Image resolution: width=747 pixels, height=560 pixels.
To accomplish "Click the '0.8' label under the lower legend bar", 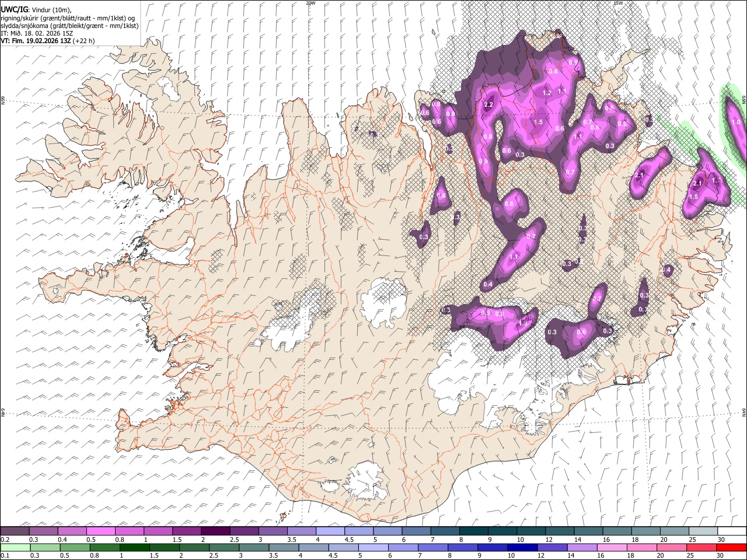I will pos(94,555).
